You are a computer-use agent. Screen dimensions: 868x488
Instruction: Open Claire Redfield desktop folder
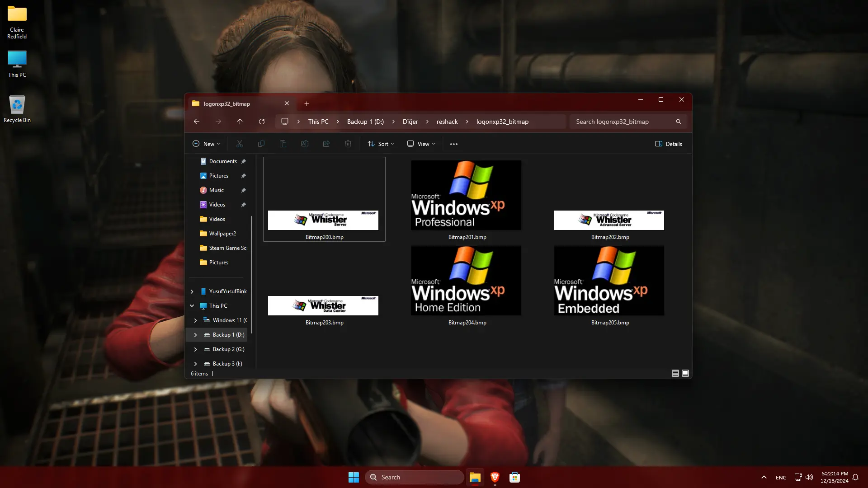point(17,22)
